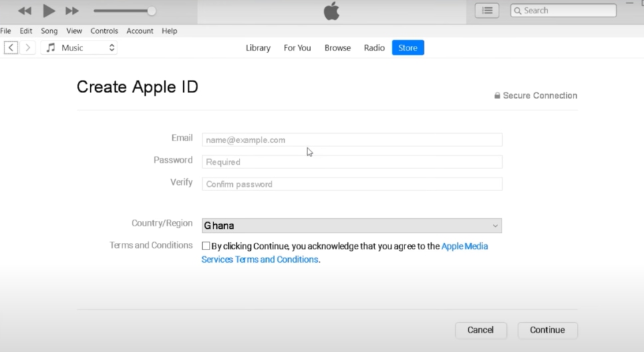This screenshot has height=352, width=644.
Task: Open the Song menu
Action: pyautogui.click(x=49, y=31)
